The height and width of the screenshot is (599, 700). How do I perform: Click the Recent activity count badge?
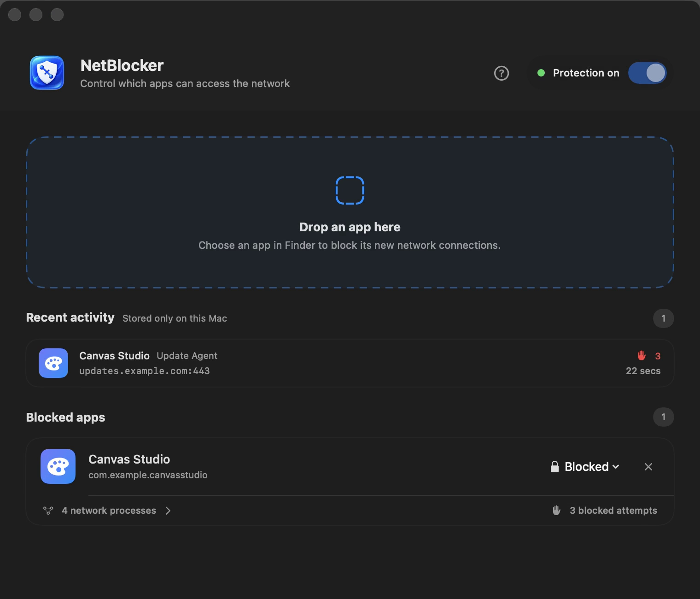click(x=663, y=318)
